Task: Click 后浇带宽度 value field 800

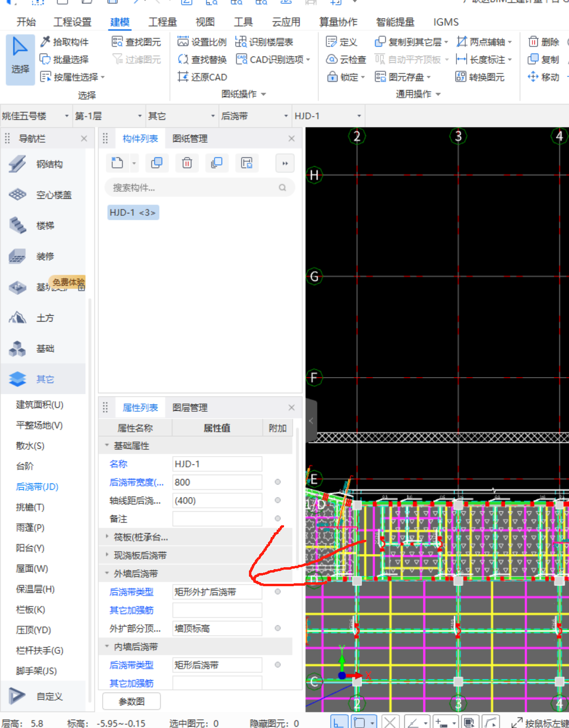Action: click(217, 482)
